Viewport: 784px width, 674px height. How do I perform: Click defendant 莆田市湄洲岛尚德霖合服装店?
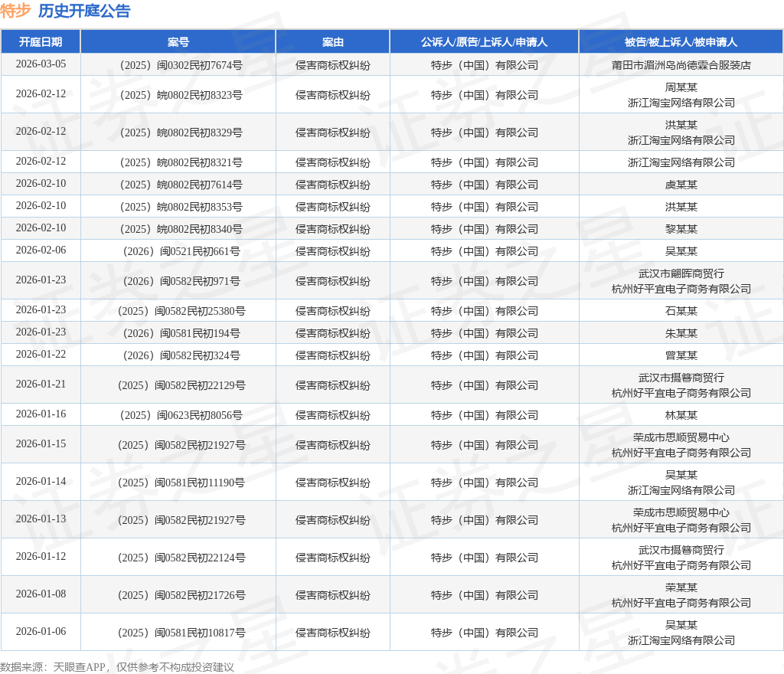[x=681, y=65]
